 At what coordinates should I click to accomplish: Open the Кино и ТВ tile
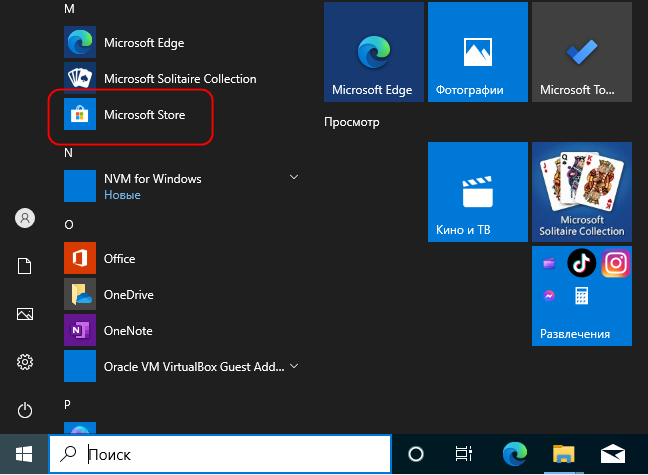[x=478, y=192]
